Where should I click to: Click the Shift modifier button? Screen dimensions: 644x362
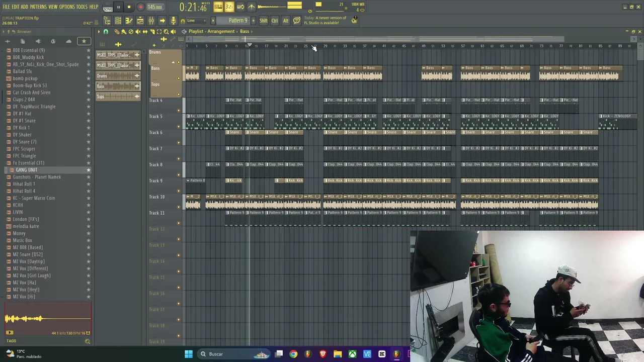coord(264,21)
